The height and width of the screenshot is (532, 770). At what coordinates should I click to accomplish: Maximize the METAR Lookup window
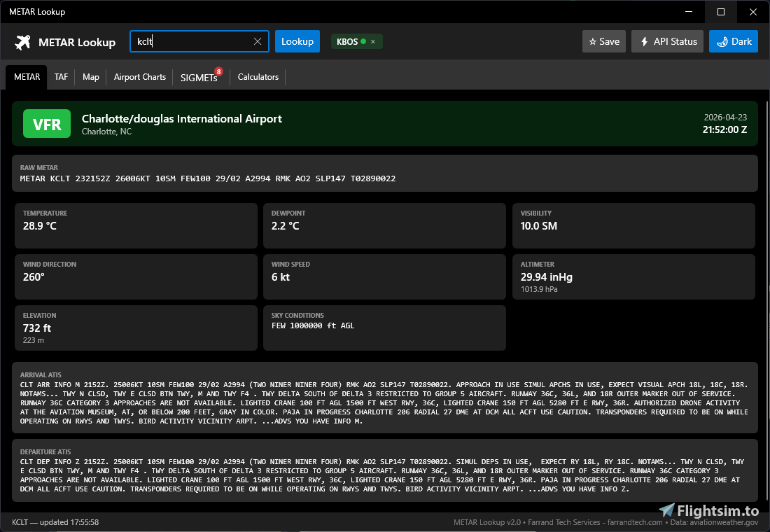click(721, 12)
